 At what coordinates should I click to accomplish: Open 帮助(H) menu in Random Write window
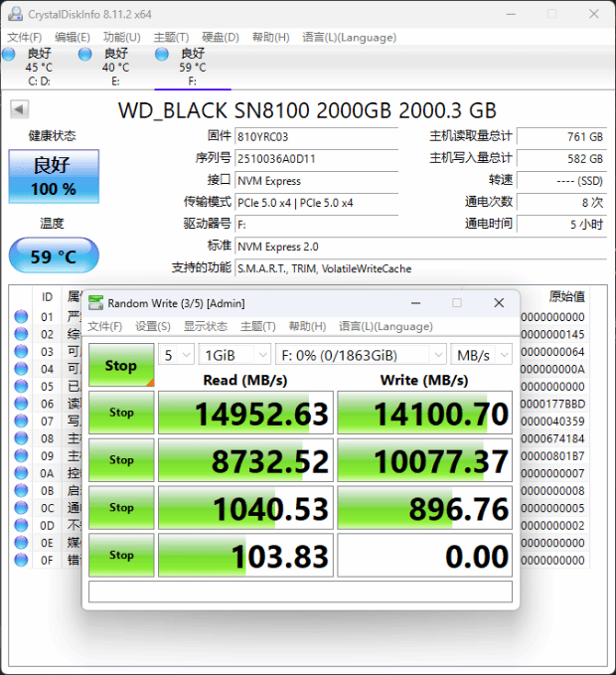coord(307,326)
